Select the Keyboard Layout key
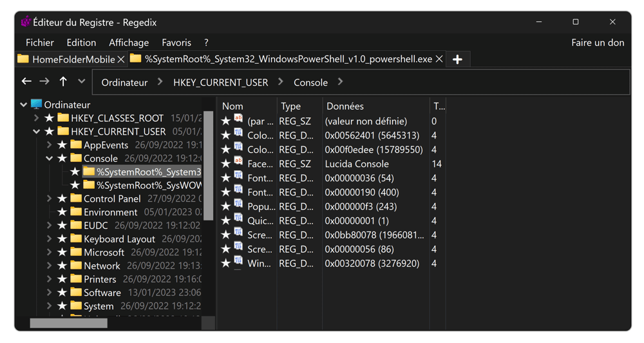This screenshot has width=644, height=343. pos(119,239)
